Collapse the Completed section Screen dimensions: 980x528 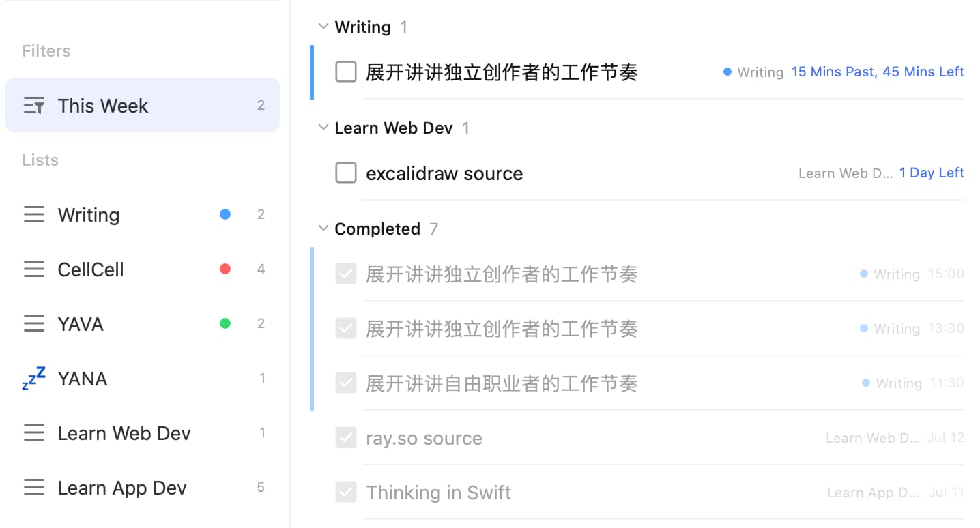(323, 229)
